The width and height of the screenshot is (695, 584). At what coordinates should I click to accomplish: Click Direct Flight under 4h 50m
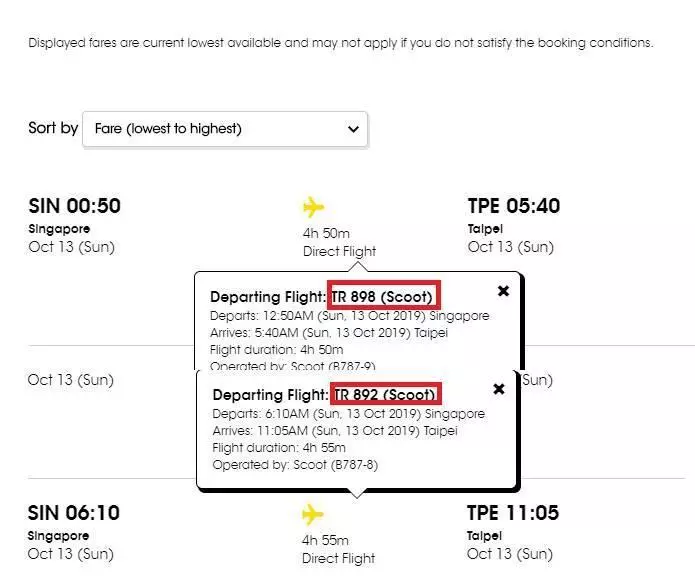click(x=339, y=251)
